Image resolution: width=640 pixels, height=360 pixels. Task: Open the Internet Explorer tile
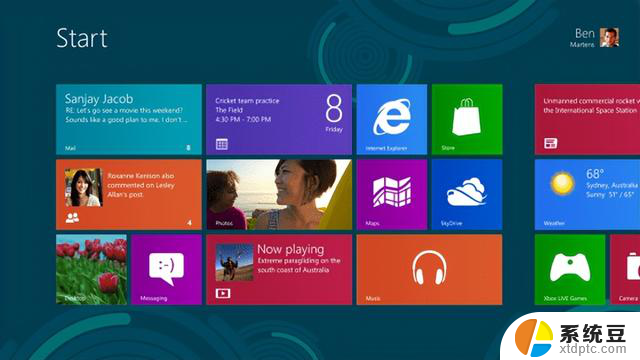392,119
